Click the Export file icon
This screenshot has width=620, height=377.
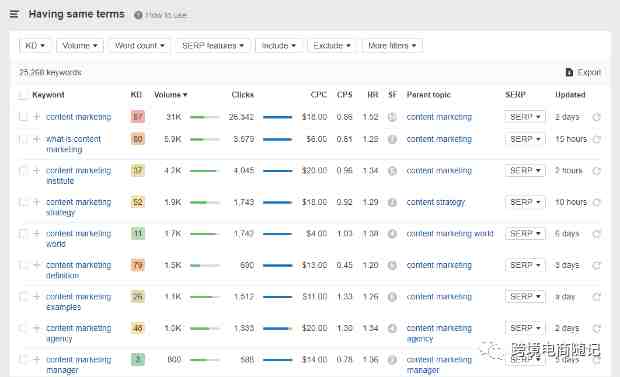coord(569,72)
